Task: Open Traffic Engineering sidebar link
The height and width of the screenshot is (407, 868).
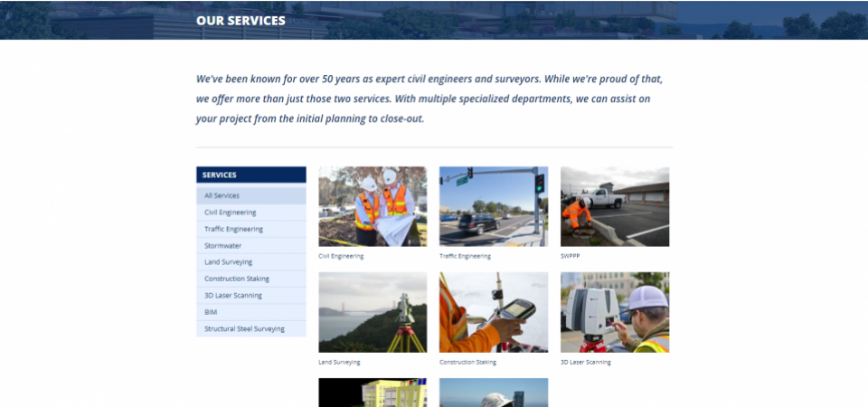Action: click(x=250, y=229)
